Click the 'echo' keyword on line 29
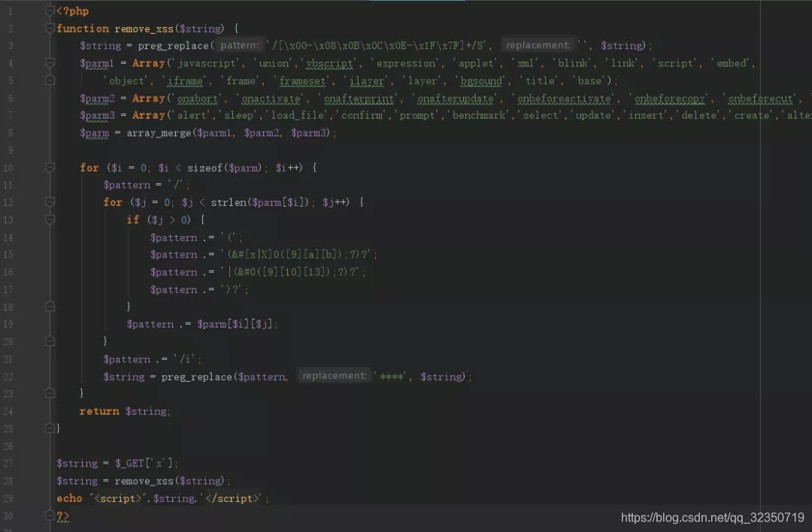 click(x=69, y=498)
